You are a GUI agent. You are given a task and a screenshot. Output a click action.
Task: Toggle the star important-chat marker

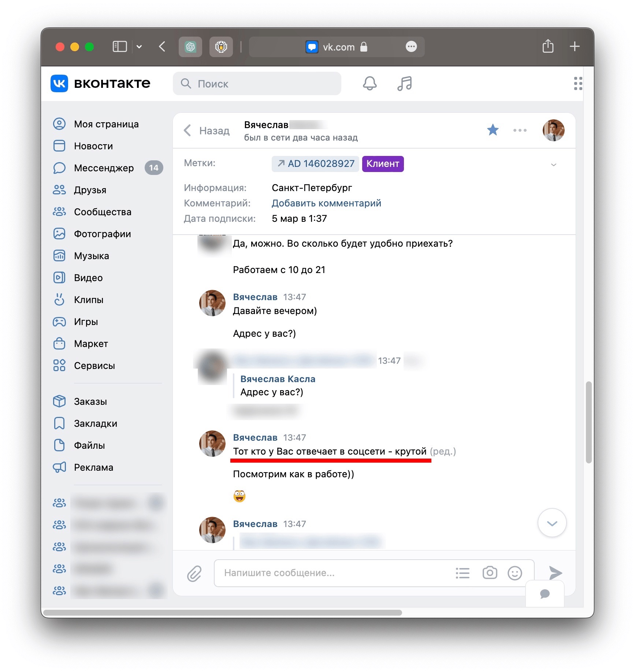click(x=493, y=130)
